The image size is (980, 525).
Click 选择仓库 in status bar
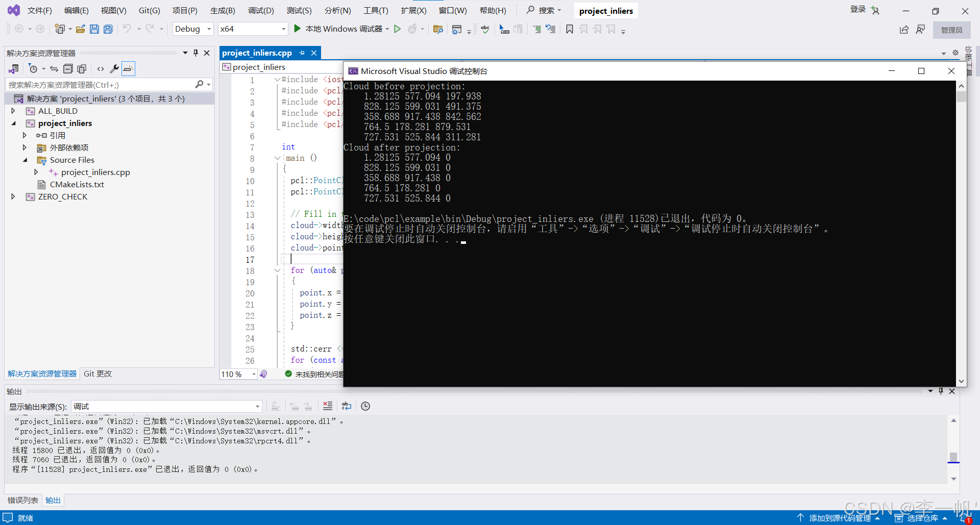[922, 518]
